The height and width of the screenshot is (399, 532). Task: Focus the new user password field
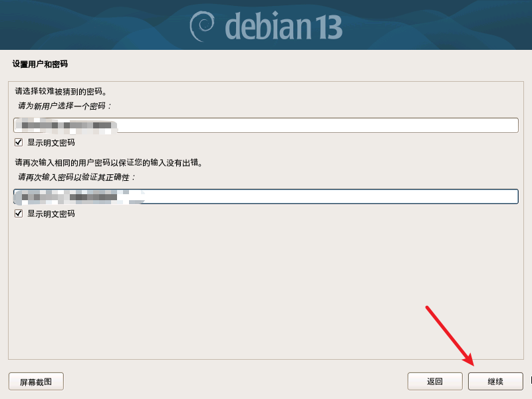pyautogui.click(x=266, y=126)
